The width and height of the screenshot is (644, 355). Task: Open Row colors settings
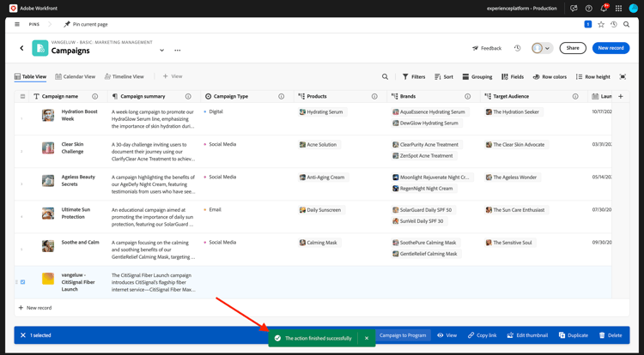pyautogui.click(x=550, y=76)
